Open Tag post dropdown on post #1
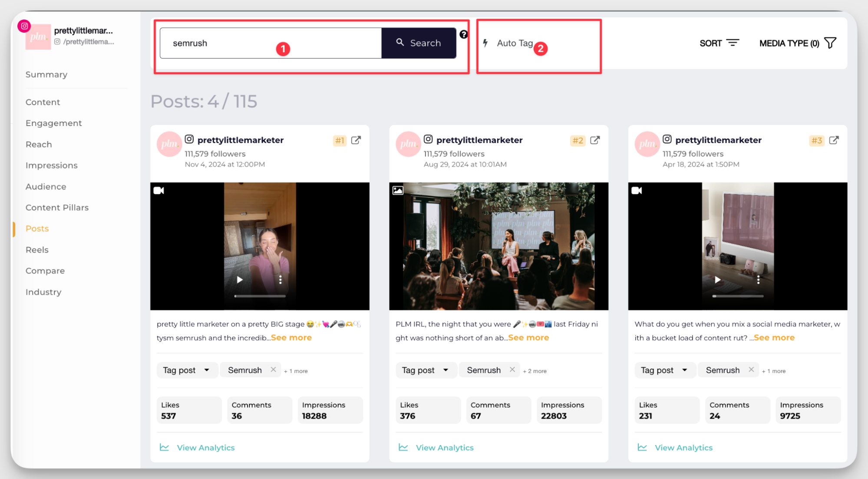This screenshot has width=868, height=479. coord(187,370)
